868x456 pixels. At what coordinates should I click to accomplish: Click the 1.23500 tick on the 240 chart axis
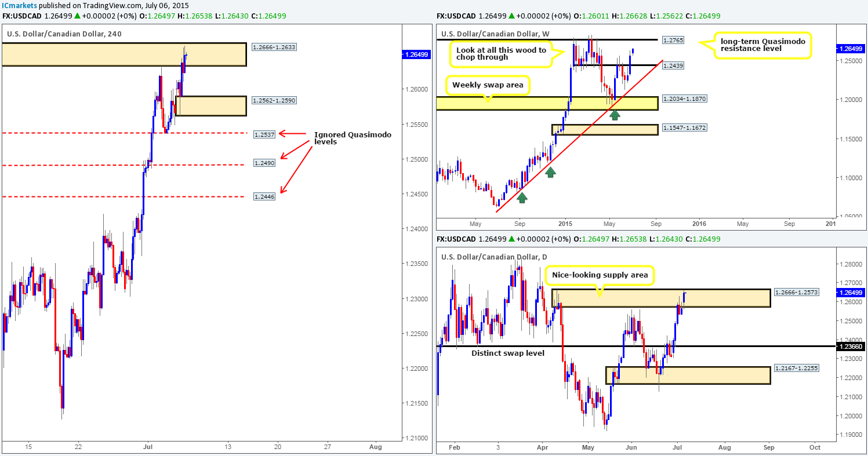tap(416, 264)
